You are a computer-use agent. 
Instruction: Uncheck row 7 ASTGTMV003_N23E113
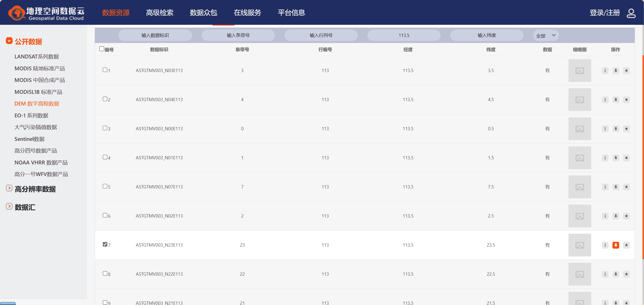click(105, 244)
